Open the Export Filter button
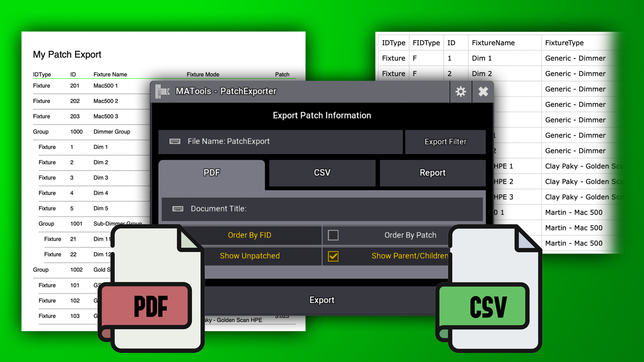Screen dimensions: 644x362 (x=445, y=142)
